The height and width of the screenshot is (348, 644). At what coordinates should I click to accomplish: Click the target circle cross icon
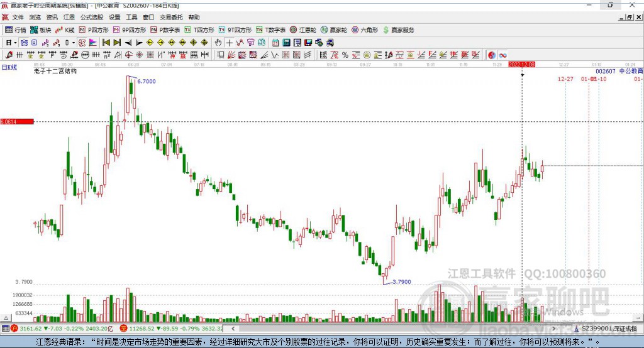128,55
